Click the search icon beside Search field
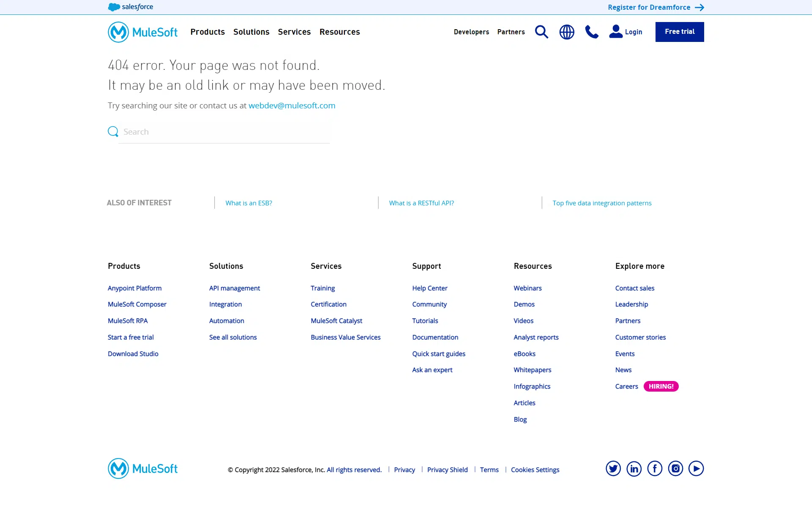The height and width of the screenshot is (508, 812). click(113, 132)
